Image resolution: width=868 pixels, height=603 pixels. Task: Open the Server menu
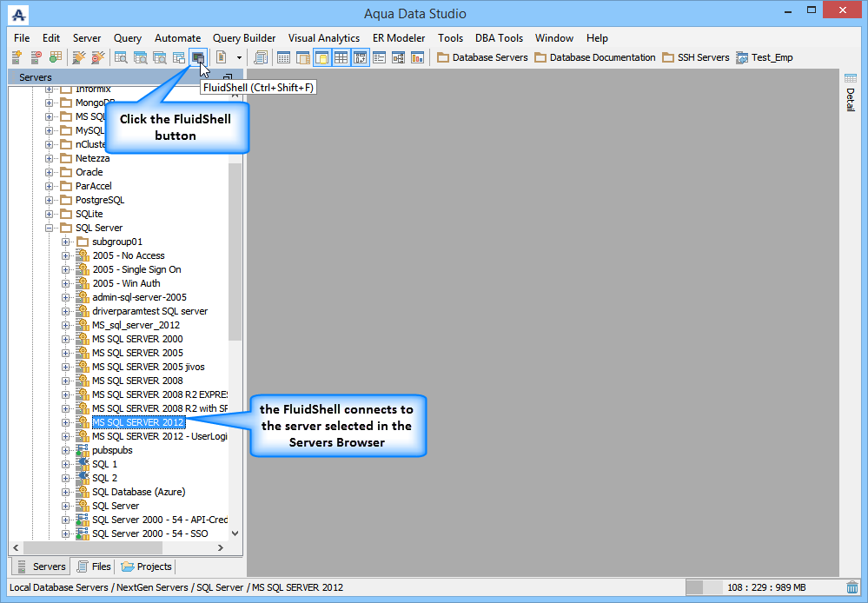point(87,38)
